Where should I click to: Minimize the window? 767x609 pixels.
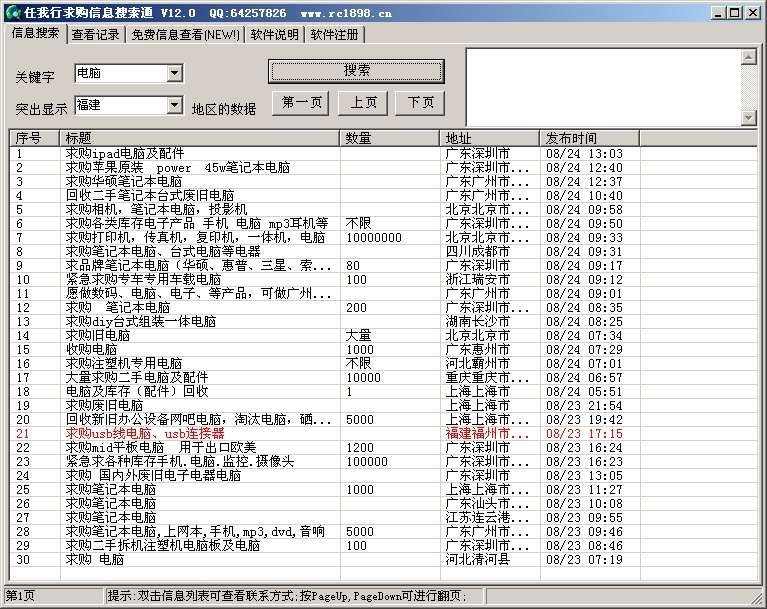tap(718, 13)
